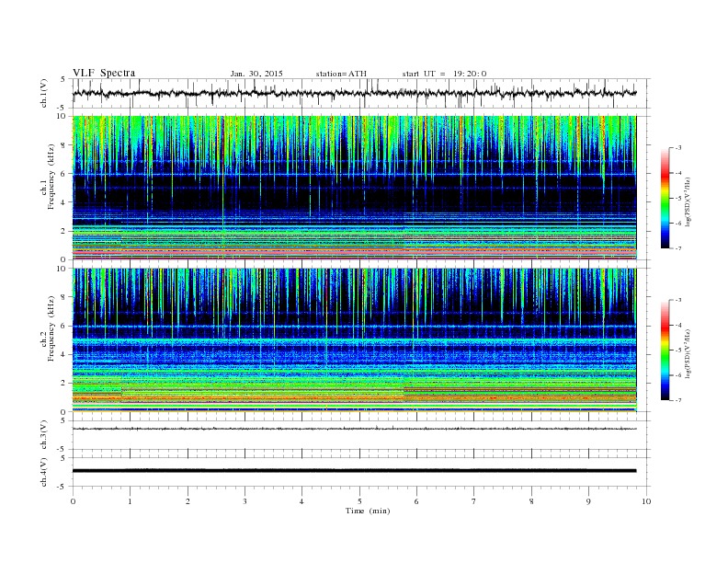The image size is (728, 563).
Task: Click the "ch.4(V)" axis label
Action: 44,472
